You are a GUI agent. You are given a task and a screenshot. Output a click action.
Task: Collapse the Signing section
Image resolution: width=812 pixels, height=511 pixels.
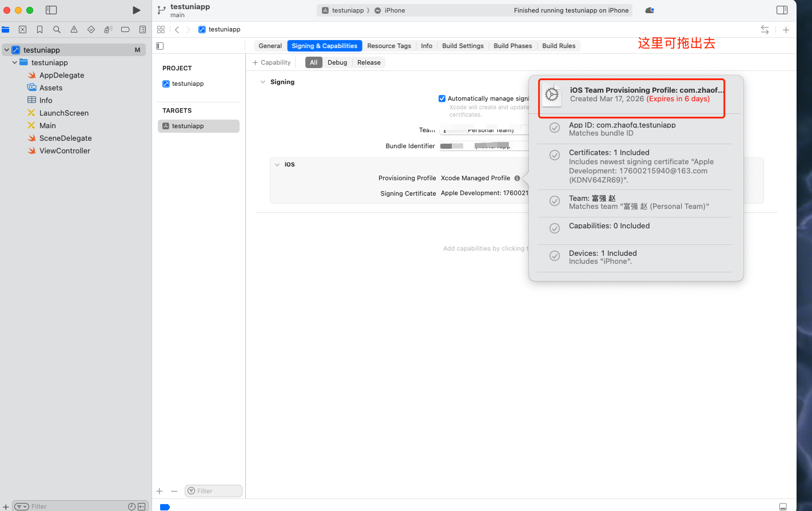click(263, 82)
